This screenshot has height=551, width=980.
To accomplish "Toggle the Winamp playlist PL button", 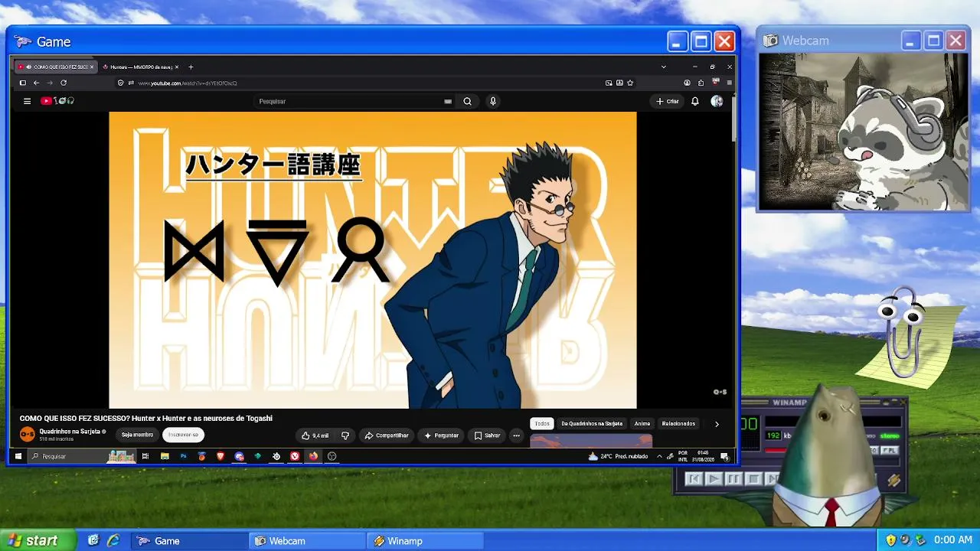I will click(890, 451).
